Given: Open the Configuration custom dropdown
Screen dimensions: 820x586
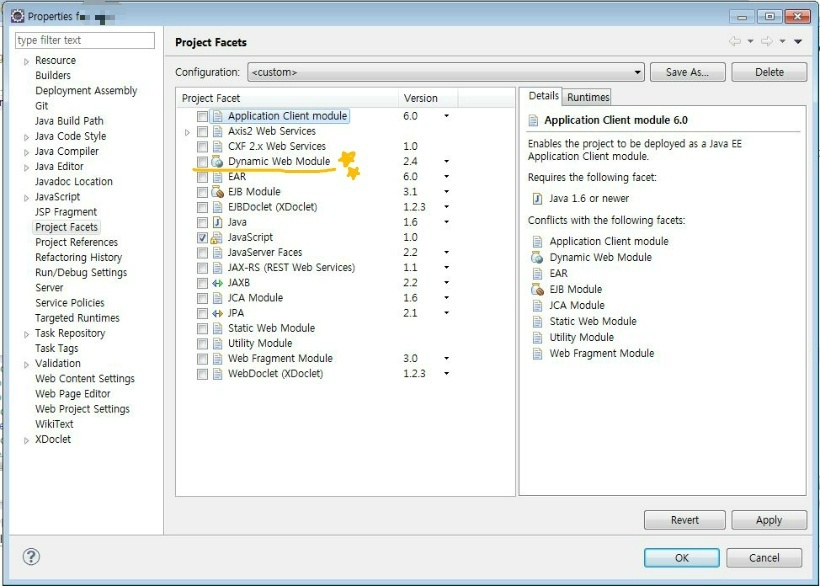Looking at the screenshot, I should tap(446, 72).
